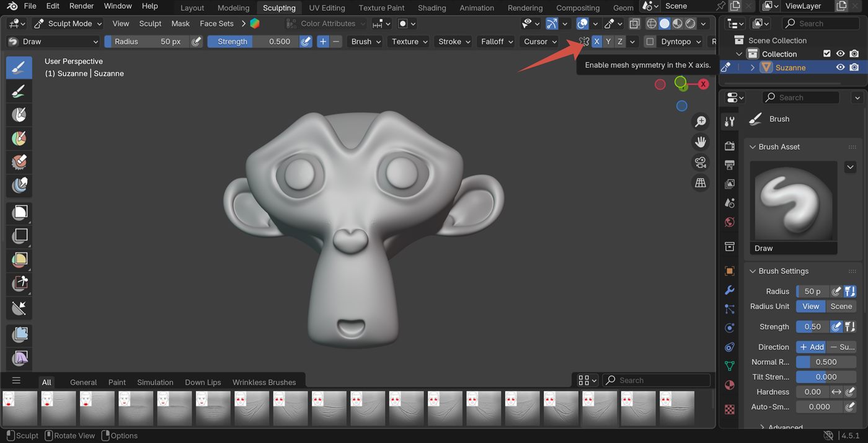Open the Falloff popover dropdown
868x443 pixels.
tap(497, 42)
